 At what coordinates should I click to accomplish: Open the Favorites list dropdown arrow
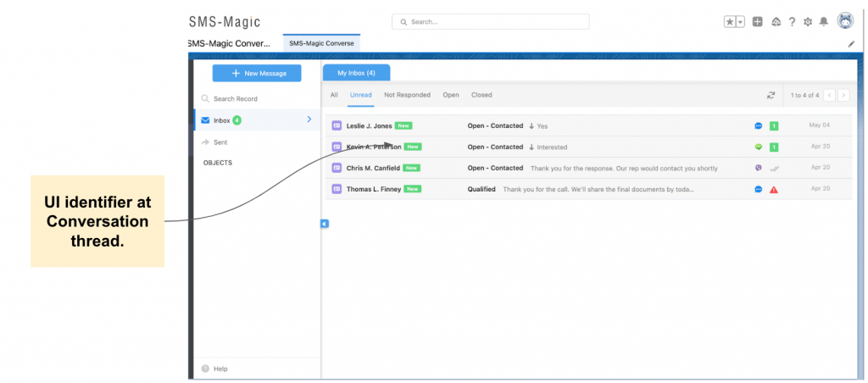(x=741, y=21)
